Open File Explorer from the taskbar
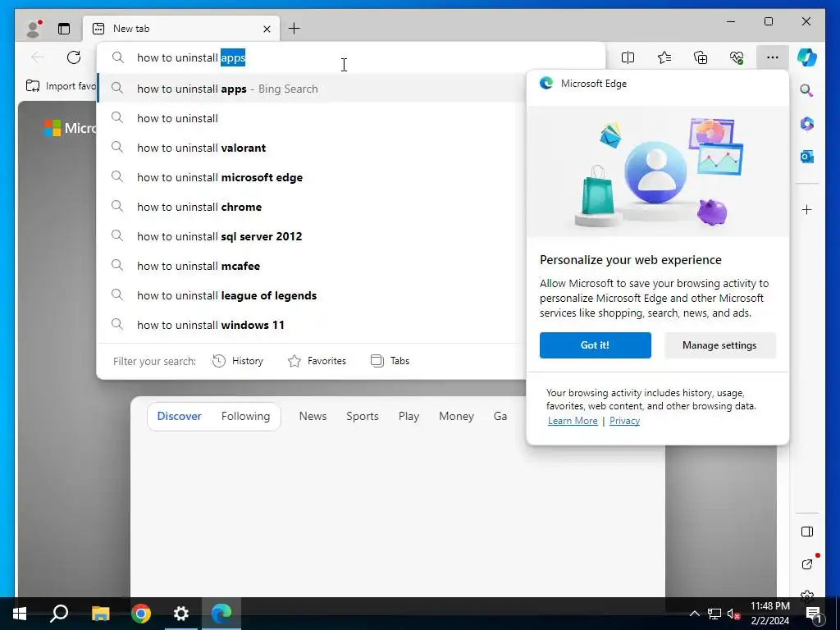 100,614
